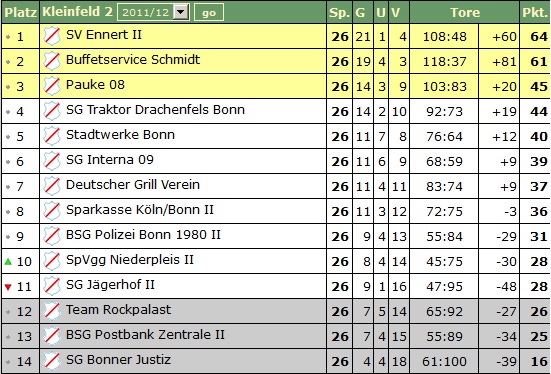Open the BSG Postbank Zentrale II link

click(145, 335)
